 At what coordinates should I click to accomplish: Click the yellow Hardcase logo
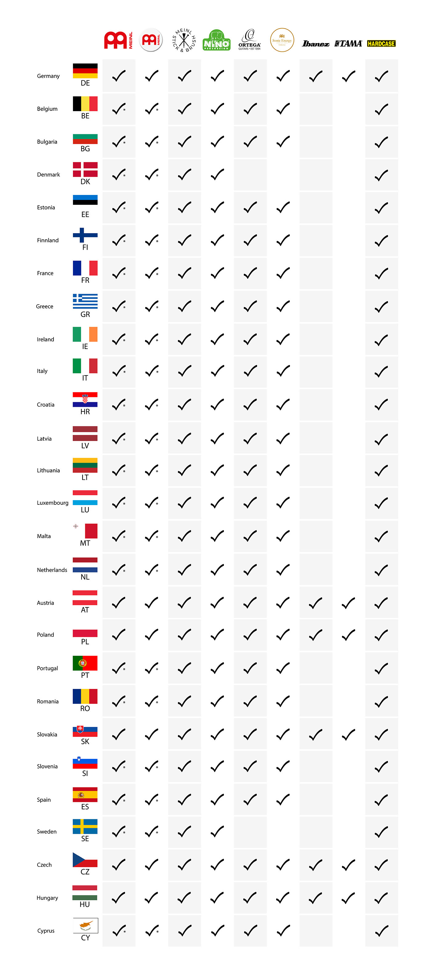[x=381, y=44]
